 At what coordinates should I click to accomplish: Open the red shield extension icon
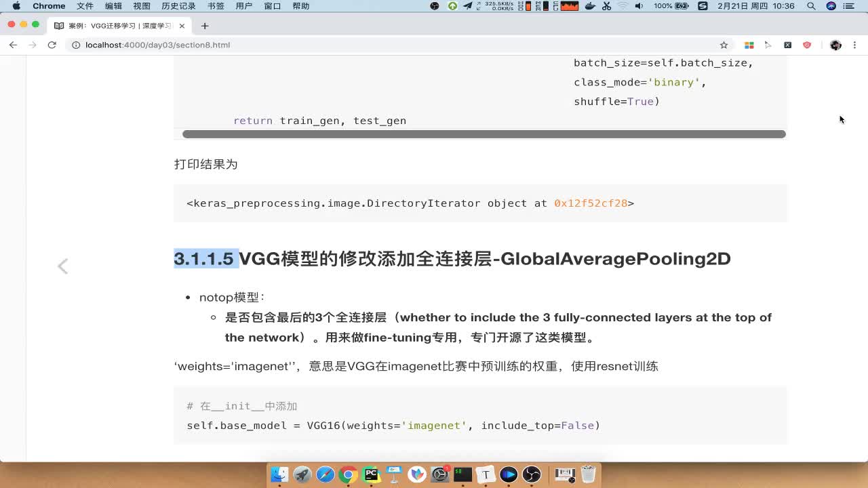[807, 45]
